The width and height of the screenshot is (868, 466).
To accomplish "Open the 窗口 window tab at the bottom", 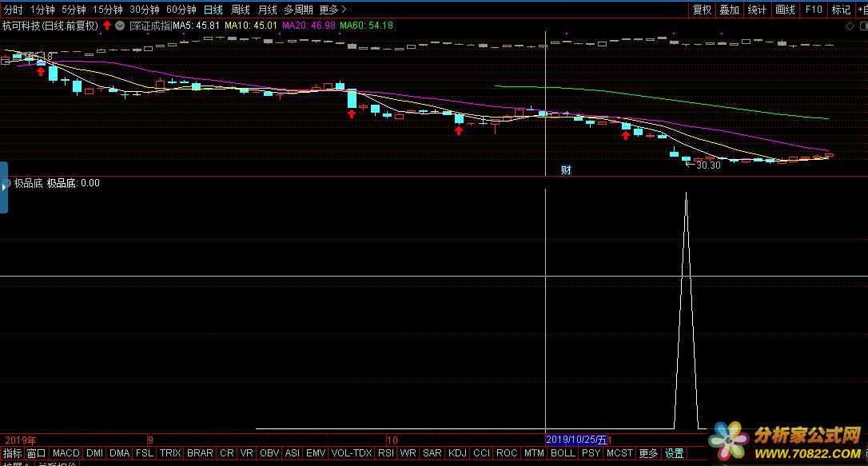I will [36, 453].
